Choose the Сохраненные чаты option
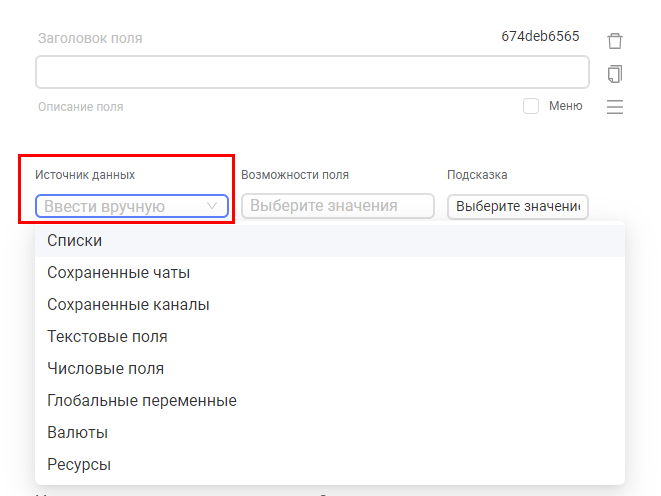Viewport: 661px width, 496px height. pyautogui.click(x=118, y=273)
